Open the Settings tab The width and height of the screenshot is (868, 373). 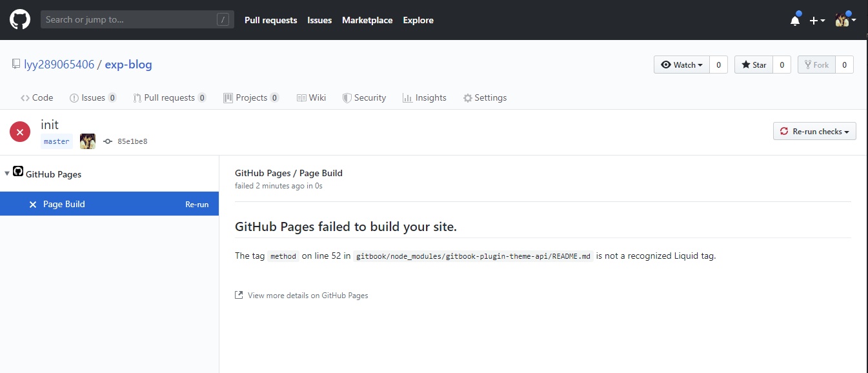[x=485, y=97]
